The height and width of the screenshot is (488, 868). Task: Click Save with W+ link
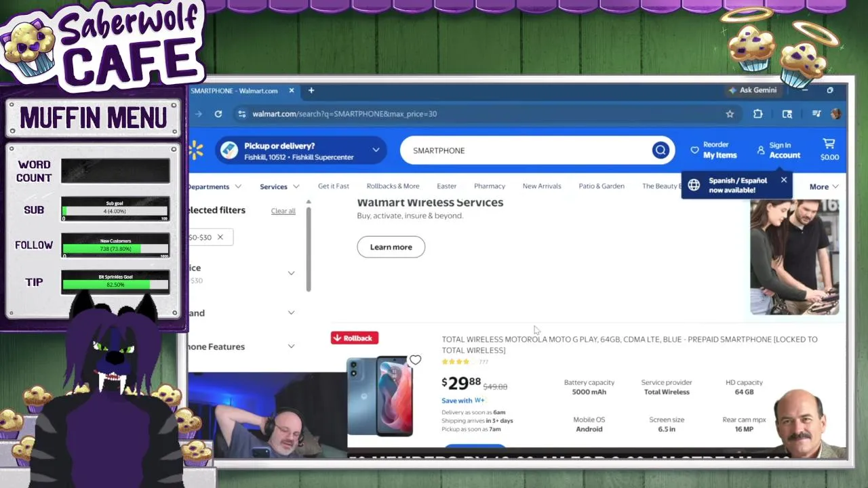point(463,401)
